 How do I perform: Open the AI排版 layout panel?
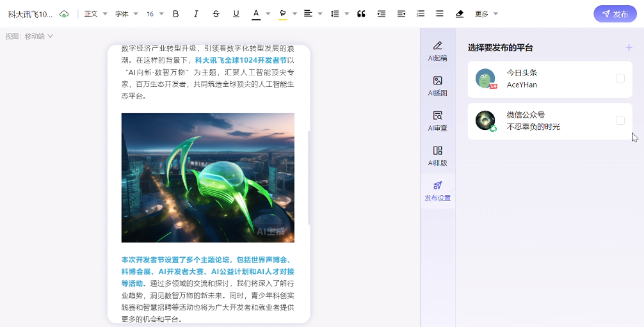tap(437, 156)
